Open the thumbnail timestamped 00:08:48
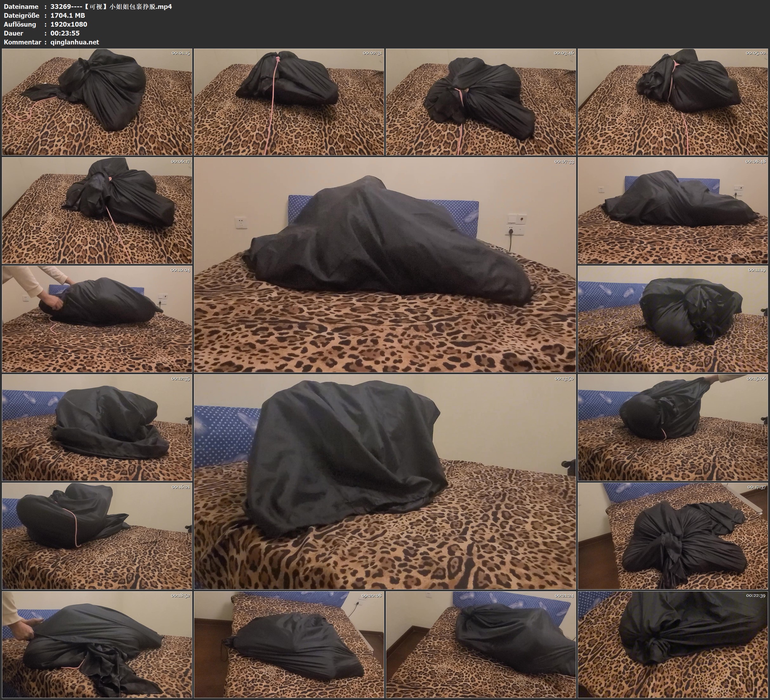The image size is (770, 700). point(673,210)
